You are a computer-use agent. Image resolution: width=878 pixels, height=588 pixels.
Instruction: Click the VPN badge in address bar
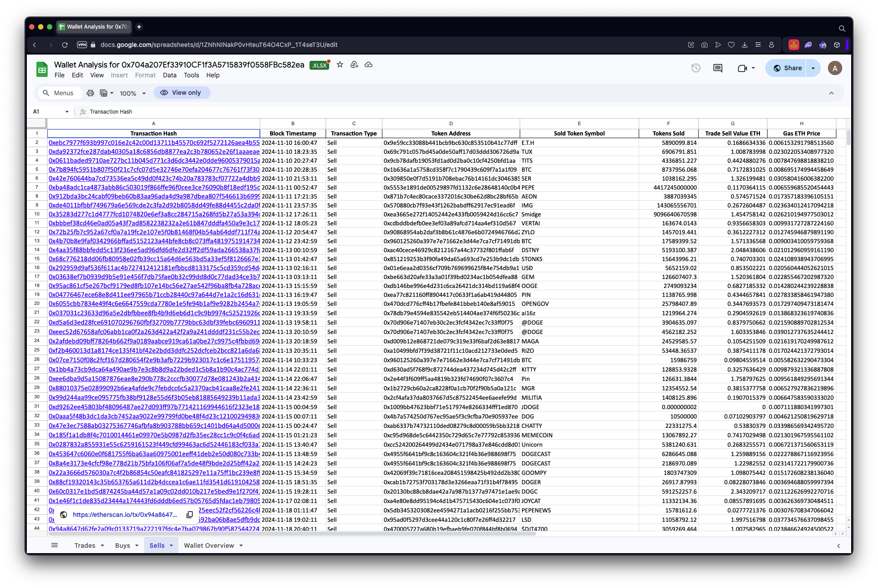tap(82, 45)
